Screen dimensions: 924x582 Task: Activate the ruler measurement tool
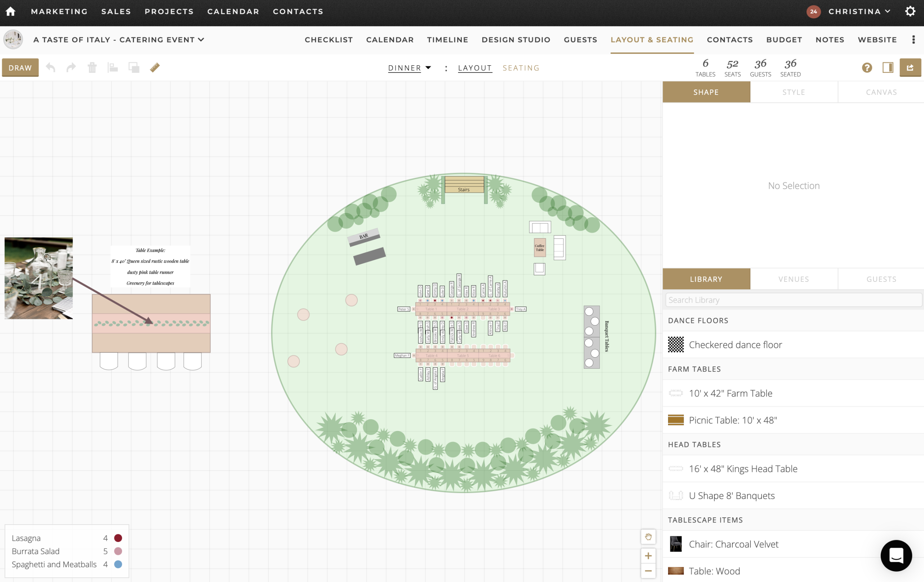(154, 67)
